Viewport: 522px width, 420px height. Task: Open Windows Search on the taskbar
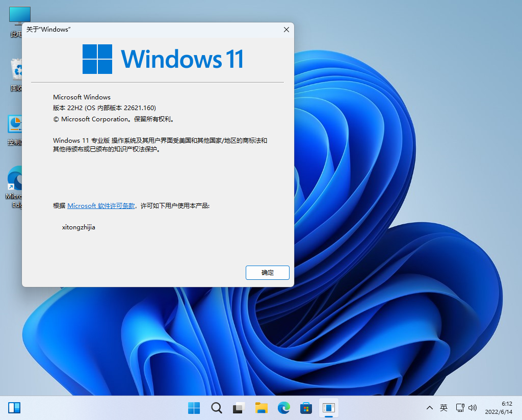(216, 407)
